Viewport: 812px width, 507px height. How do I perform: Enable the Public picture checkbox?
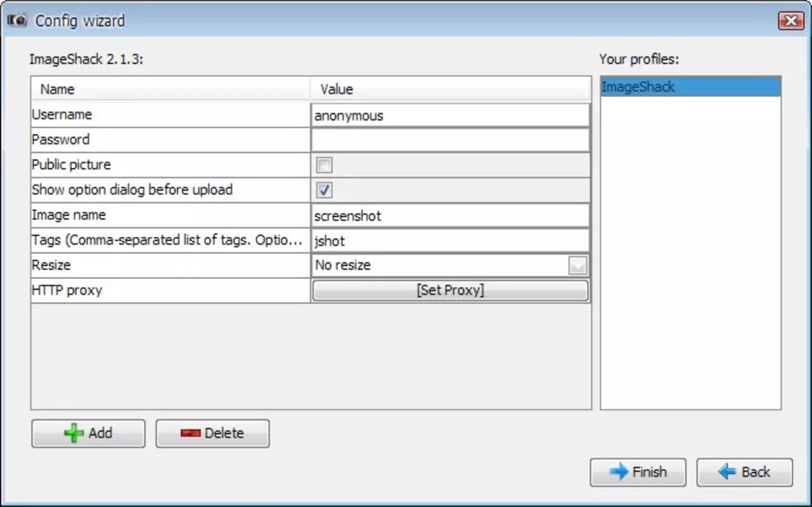pos(324,165)
